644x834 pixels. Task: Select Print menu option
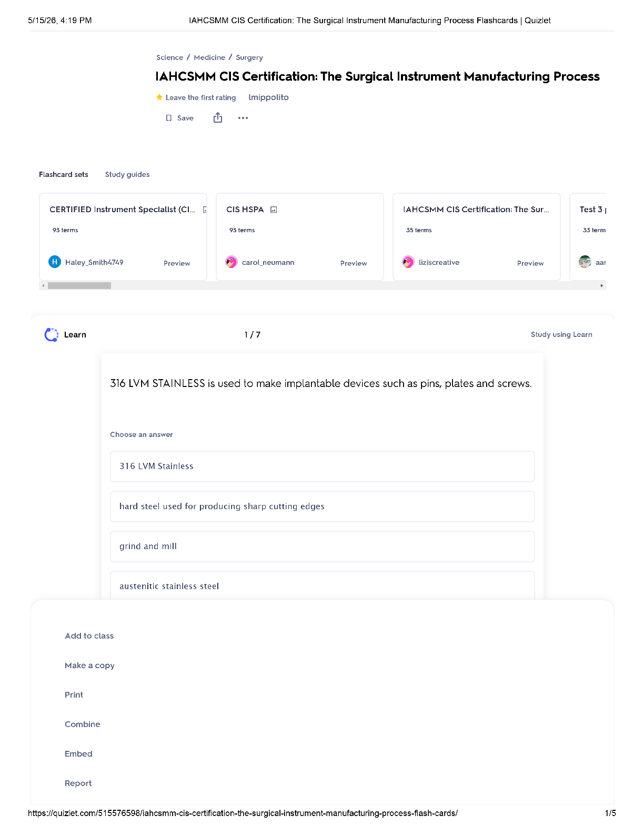point(74,695)
